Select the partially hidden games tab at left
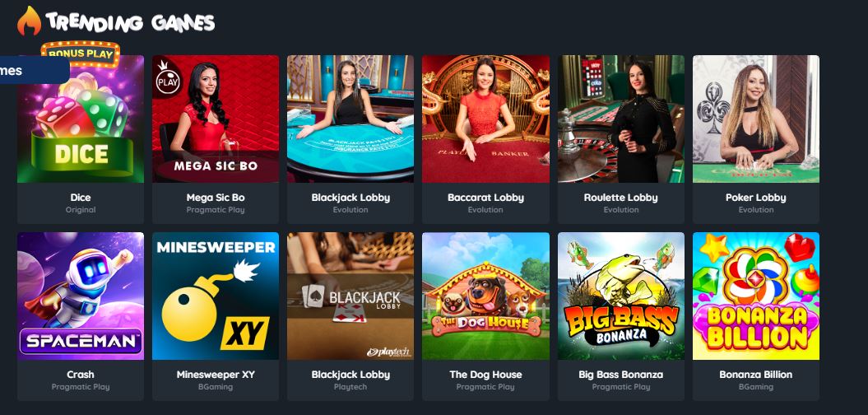 [x=35, y=70]
